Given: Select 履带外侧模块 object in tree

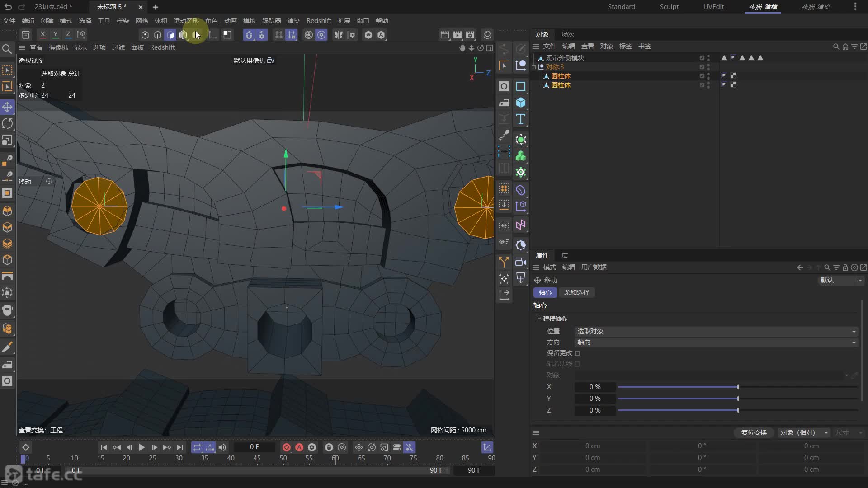Looking at the screenshot, I should (x=565, y=58).
